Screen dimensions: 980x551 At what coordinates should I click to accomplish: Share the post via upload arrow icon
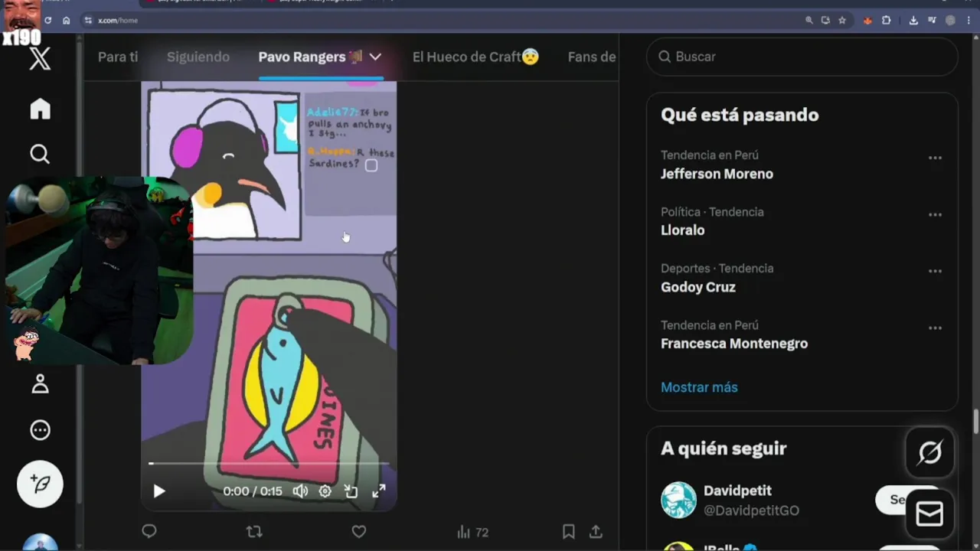(596, 531)
